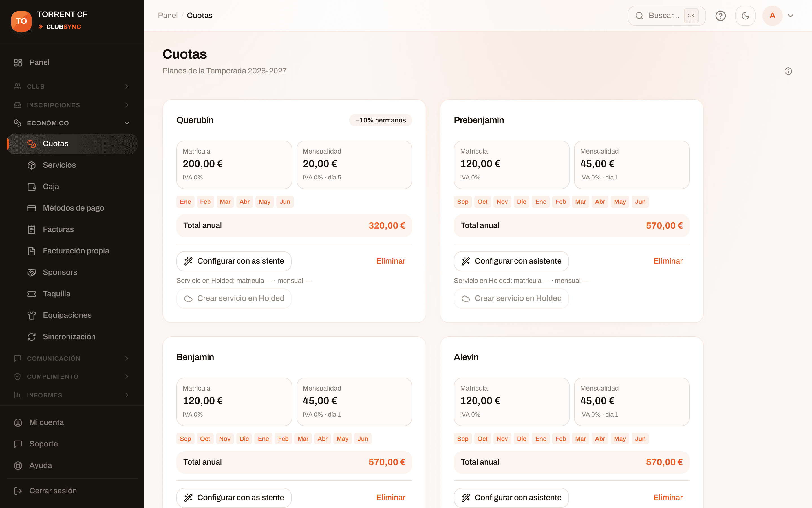
Task: Click Configurar con asistente for Benjamín
Action: [x=234, y=498]
